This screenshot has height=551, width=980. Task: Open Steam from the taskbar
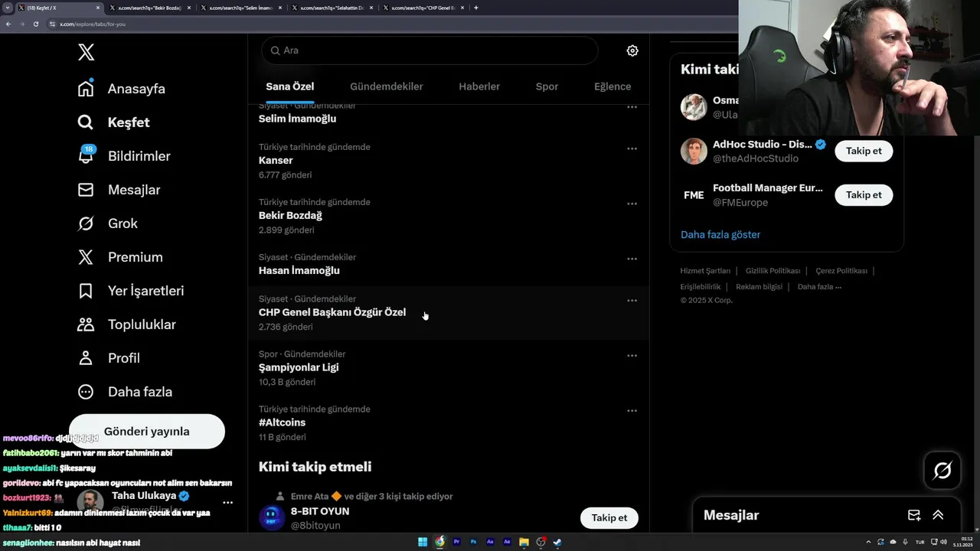click(557, 542)
